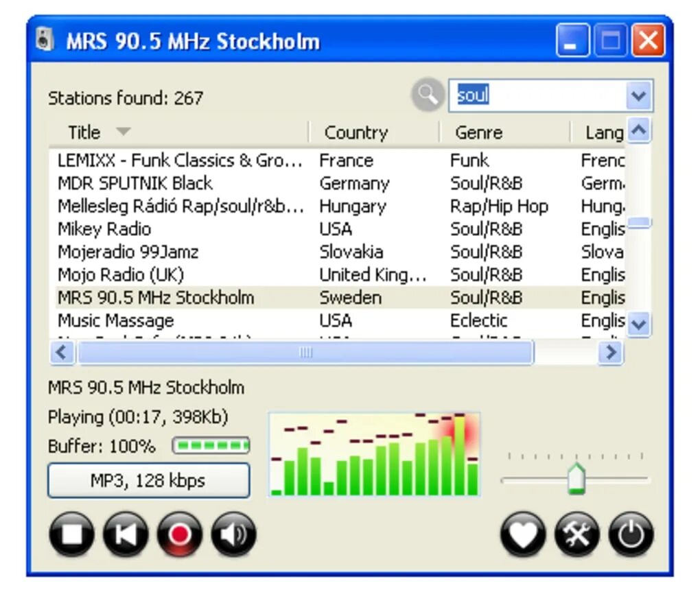The image size is (700, 603).
Task: Click the magnifying glass search icon
Action: 427,95
